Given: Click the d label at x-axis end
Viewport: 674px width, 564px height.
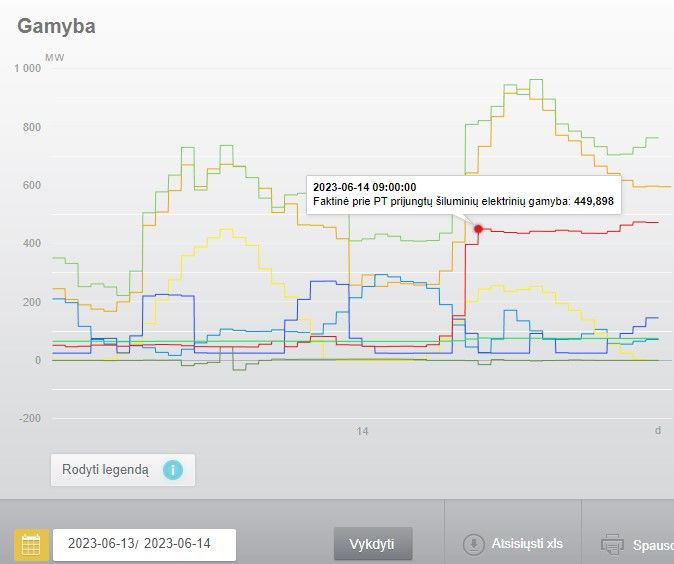Looking at the screenshot, I should 658,431.
